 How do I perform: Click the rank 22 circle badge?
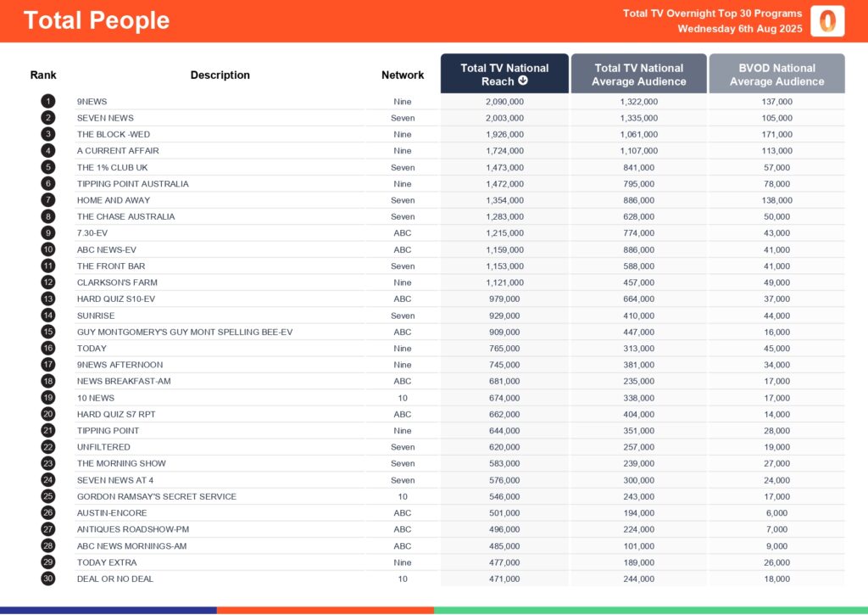click(47, 447)
